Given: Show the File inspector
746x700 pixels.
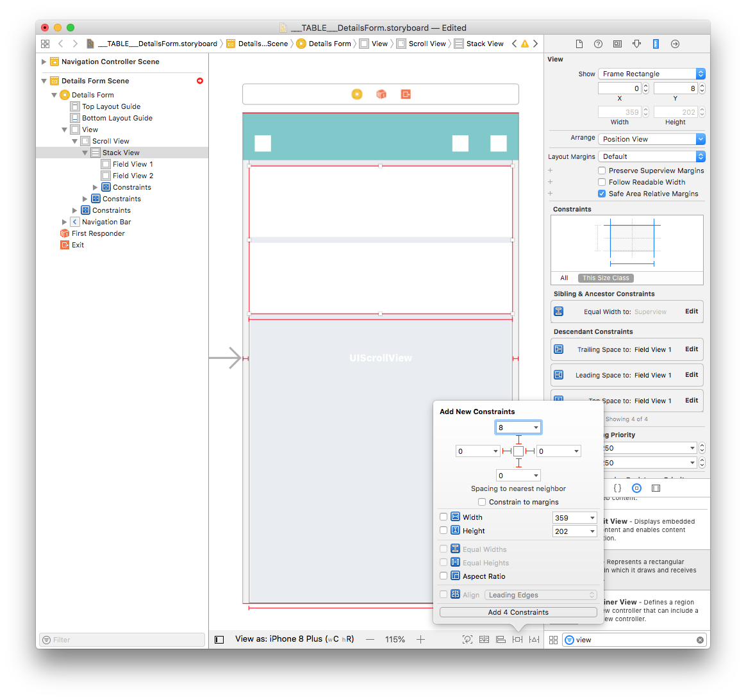Looking at the screenshot, I should [x=579, y=44].
